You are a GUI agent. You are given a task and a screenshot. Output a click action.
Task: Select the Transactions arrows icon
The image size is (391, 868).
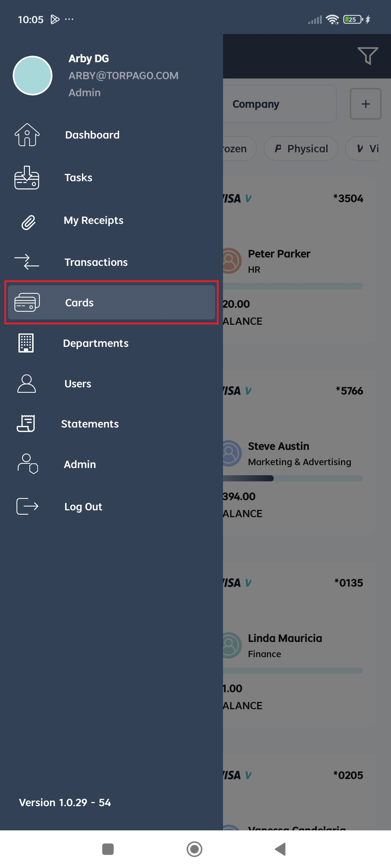pyautogui.click(x=27, y=262)
